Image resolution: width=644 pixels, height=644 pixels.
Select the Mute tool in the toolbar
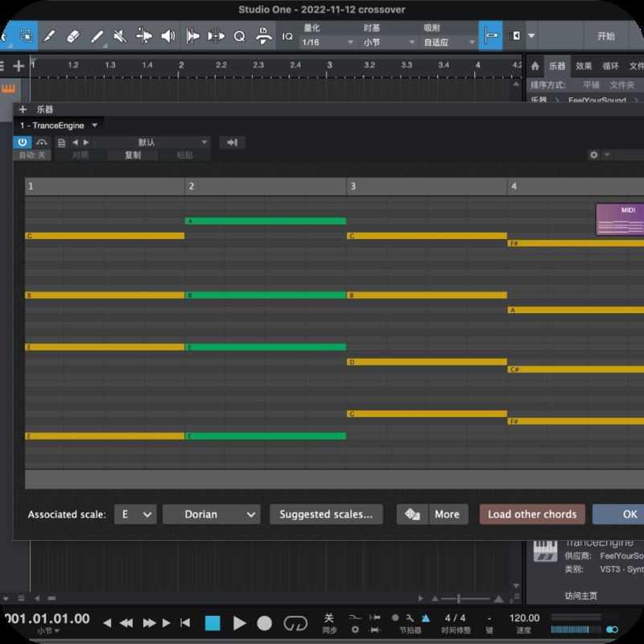[x=119, y=36]
